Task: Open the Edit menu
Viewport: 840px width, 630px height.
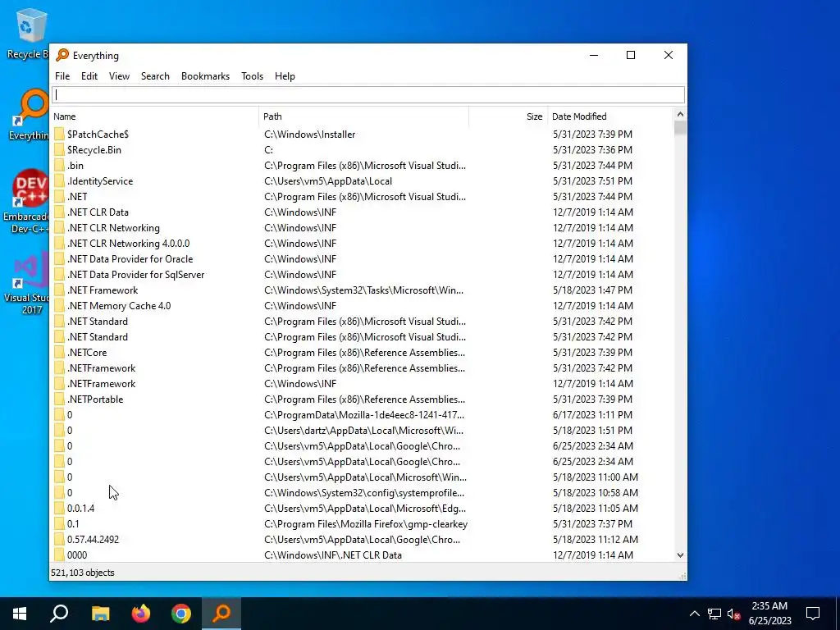Action: [89, 76]
